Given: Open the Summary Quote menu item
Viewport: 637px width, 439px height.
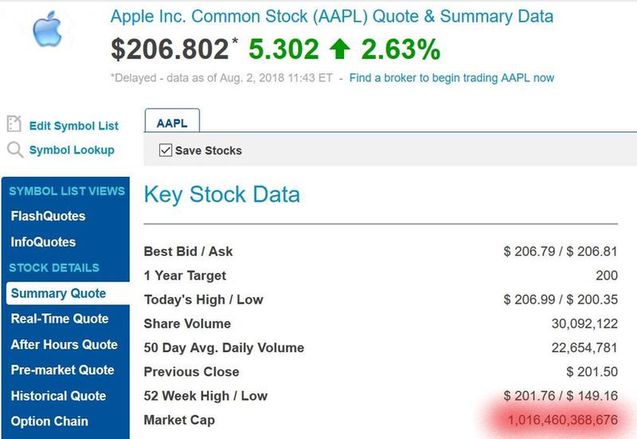Looking at the screenshot, I should tap(58, 293).
